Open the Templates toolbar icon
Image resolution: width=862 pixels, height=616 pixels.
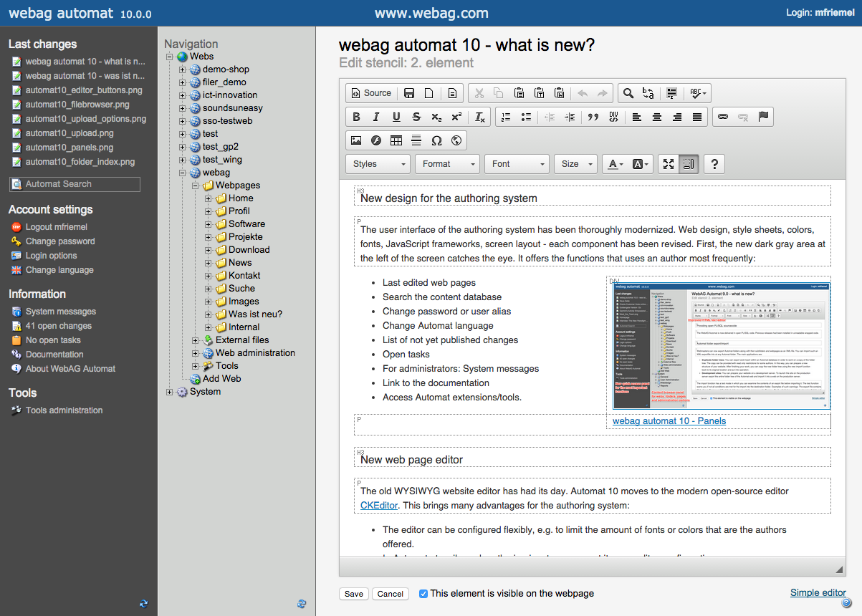[452, 93]
